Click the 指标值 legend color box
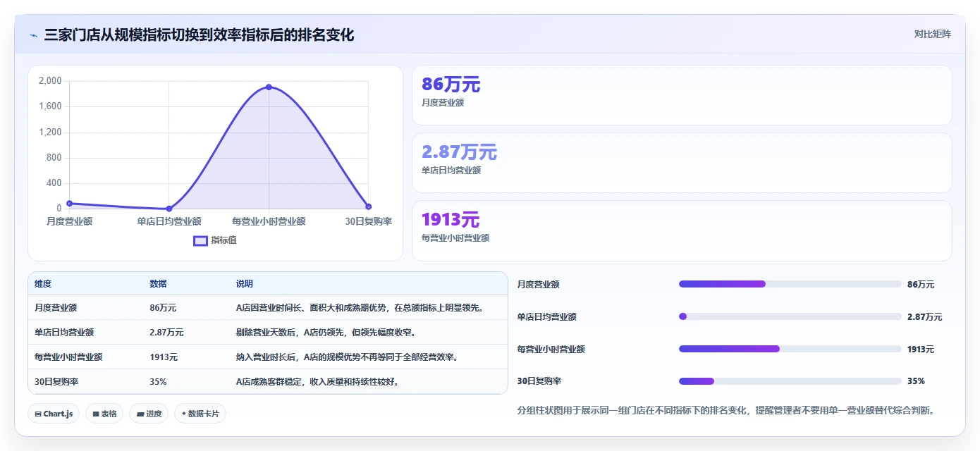The height and width of the screenshot is (451, 980). pyautogui.click(x=200, y=240)
